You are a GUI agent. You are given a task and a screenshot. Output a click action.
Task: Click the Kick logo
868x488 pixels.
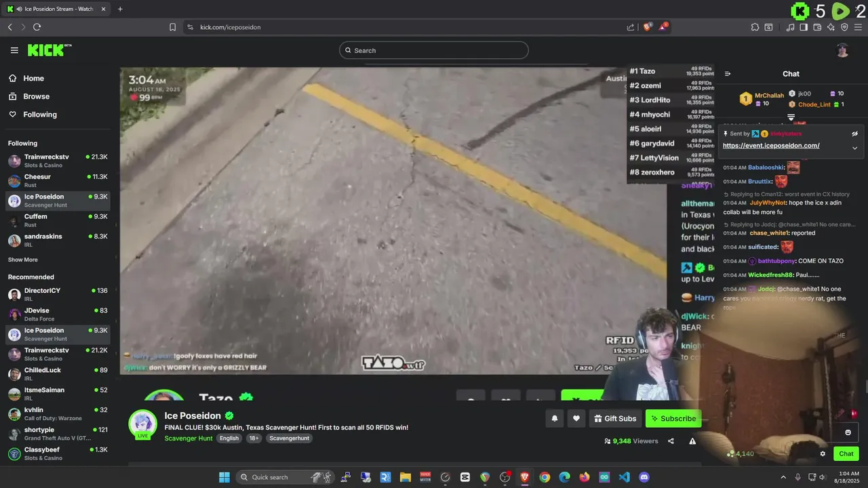point(49,50)
